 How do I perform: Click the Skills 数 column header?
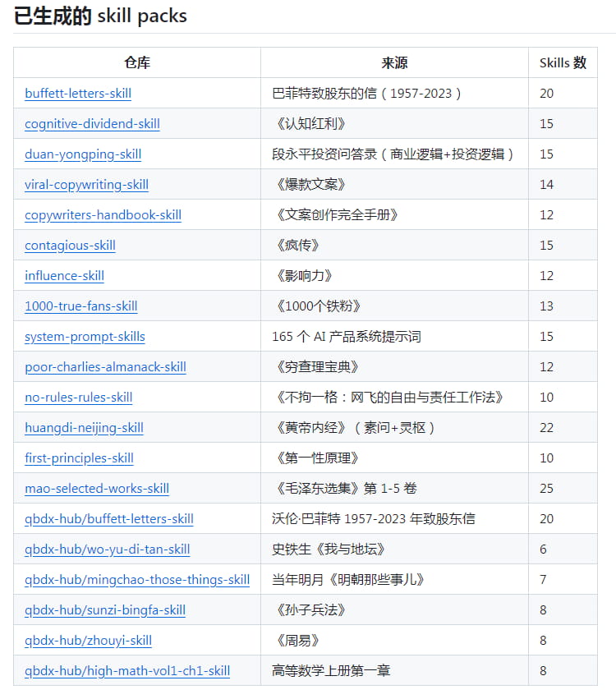pyautogui.click(x=563, y=63)
